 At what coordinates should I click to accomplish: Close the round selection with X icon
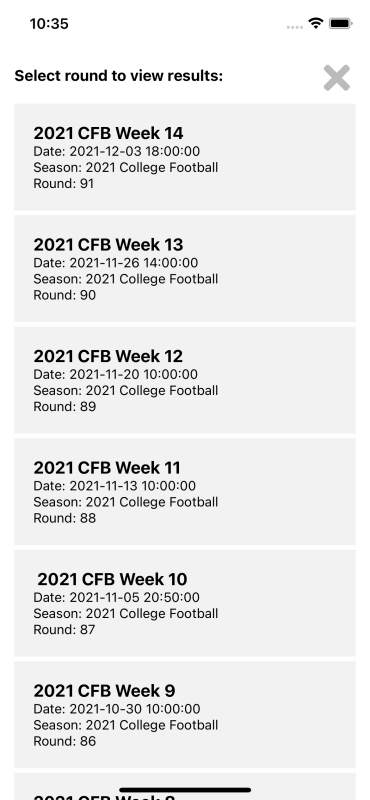tap(336, 78)
